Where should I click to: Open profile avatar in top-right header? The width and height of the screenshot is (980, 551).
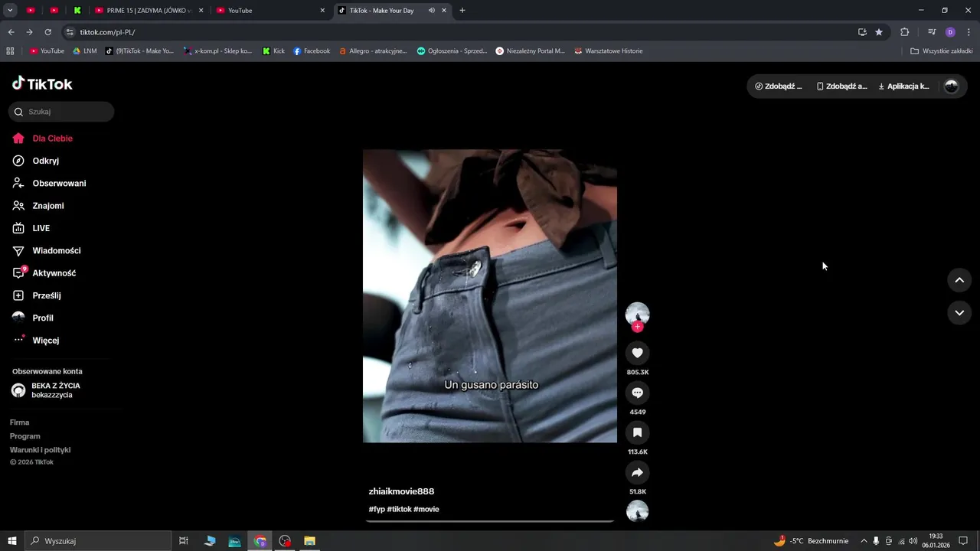pyautogui.click(x=952, y=86)
